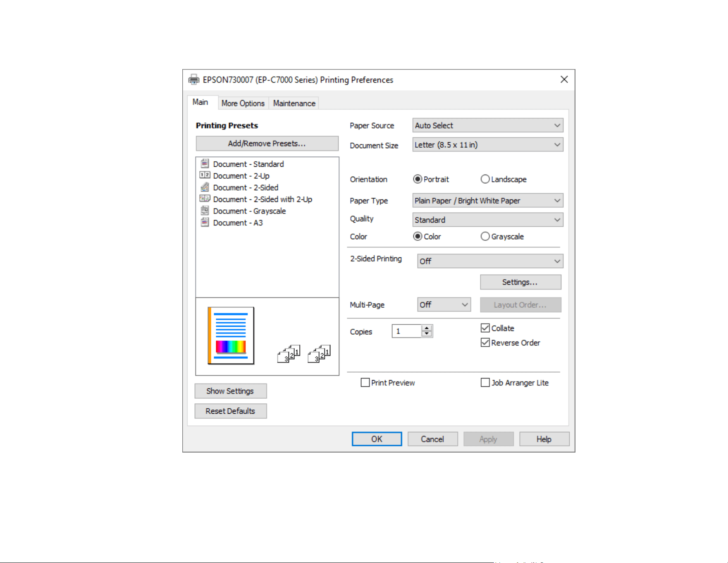Click the Document - 2-Sided preset icon

click(x=205, y=187)
